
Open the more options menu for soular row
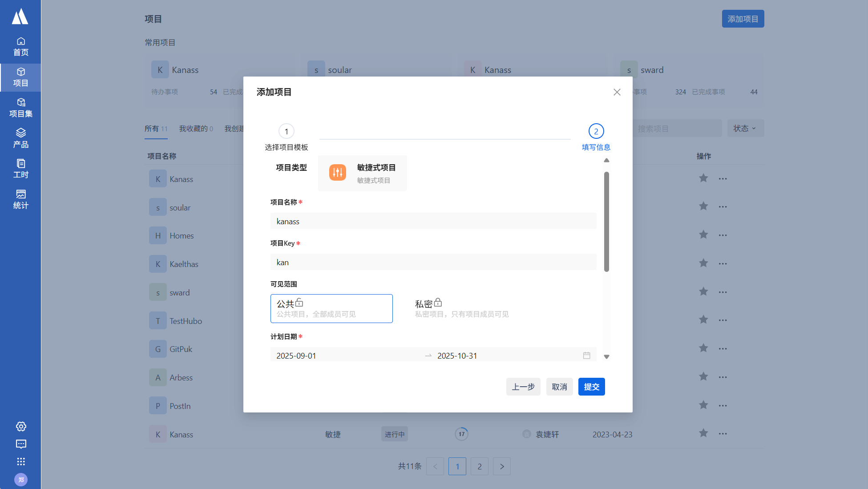coord(723,207)
